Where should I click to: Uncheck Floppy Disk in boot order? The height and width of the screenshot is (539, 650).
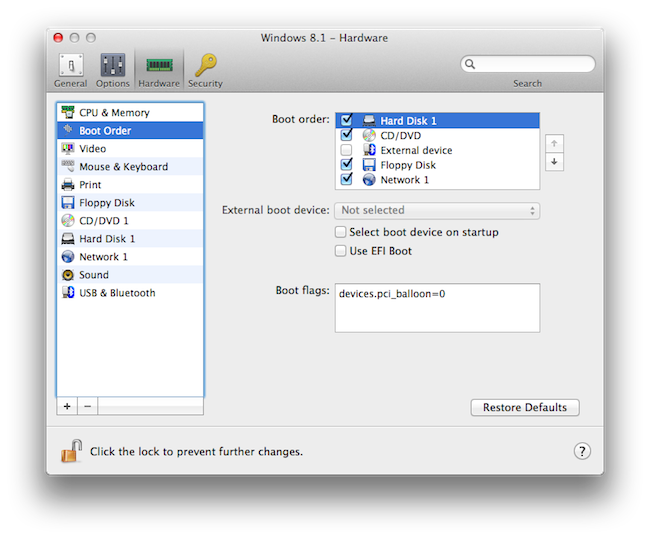pyautogui.click(x=346, y=165)
